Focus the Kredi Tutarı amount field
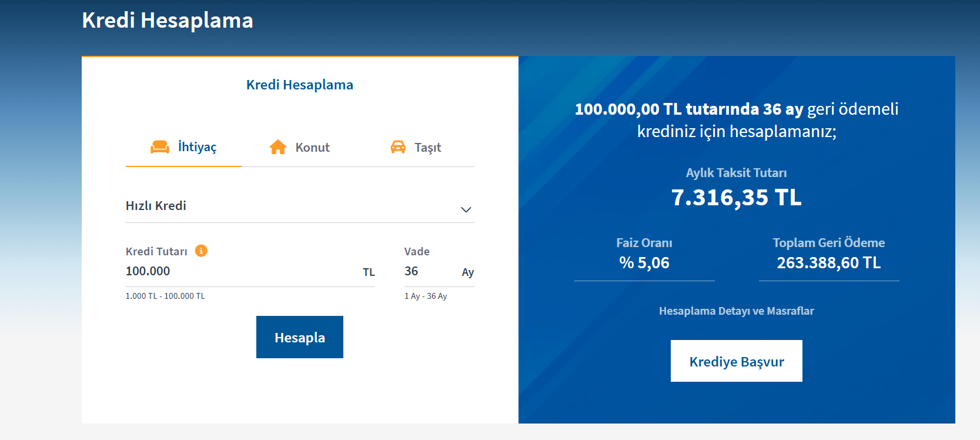 241,271
